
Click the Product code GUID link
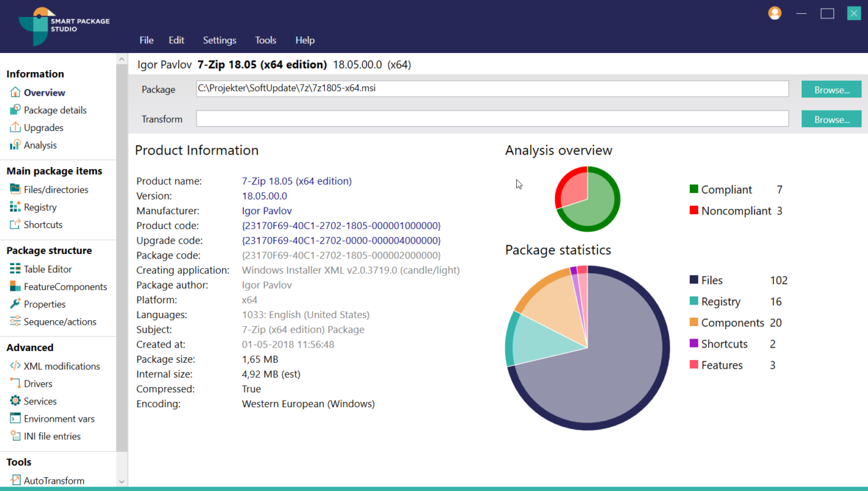[341, 226]
